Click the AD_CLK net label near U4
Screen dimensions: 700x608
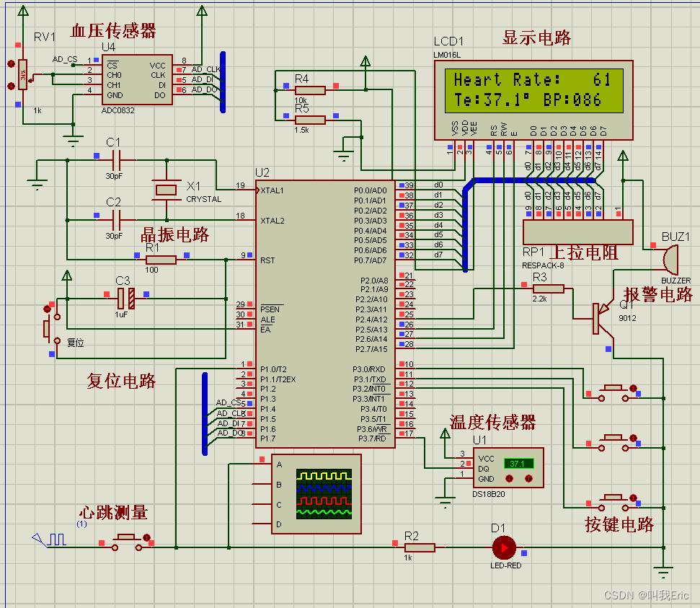coord(205,69)
